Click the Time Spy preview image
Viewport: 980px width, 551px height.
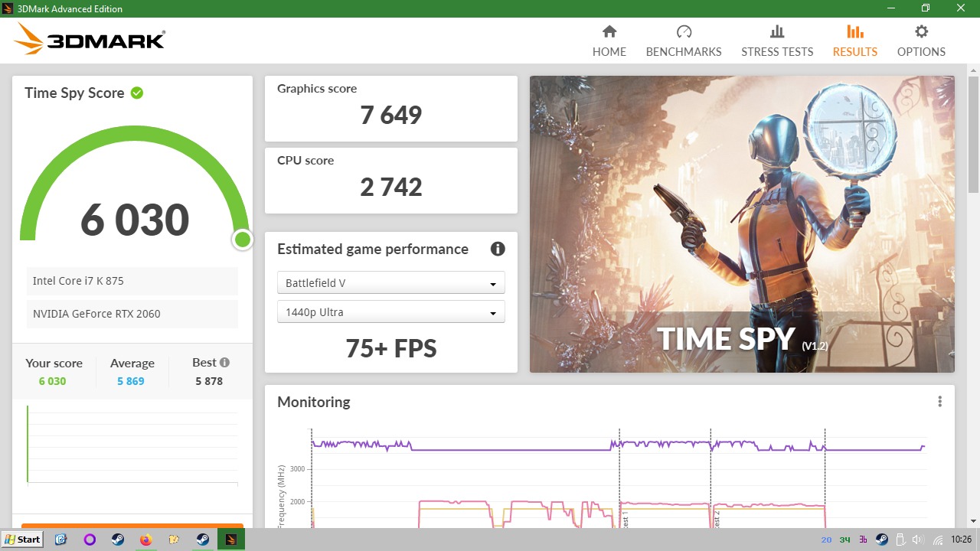[742, 224]
